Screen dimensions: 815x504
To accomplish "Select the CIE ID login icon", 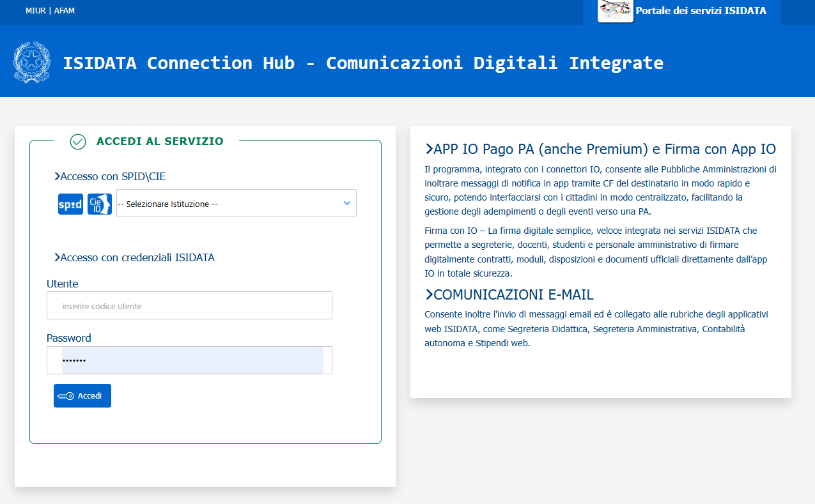I will tap(99, 203).
